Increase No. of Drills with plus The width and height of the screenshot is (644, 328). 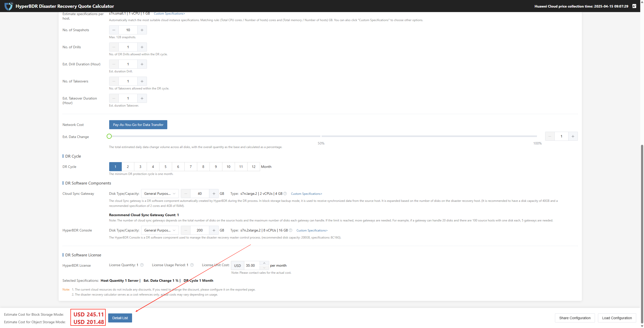click(142, 47)
